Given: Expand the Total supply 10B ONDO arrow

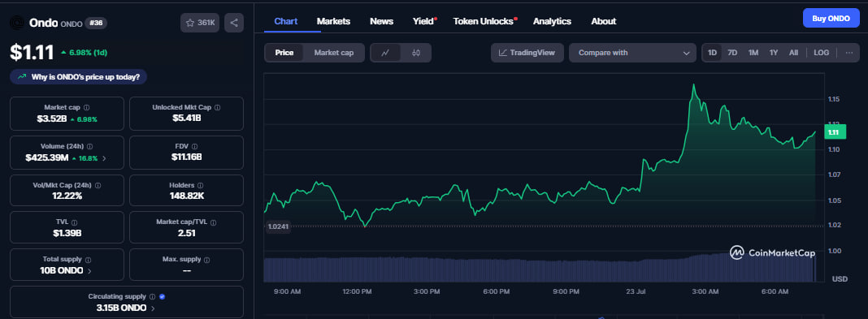Looking at the screenshot, I should pyautogui.click(x=89, y=271).
